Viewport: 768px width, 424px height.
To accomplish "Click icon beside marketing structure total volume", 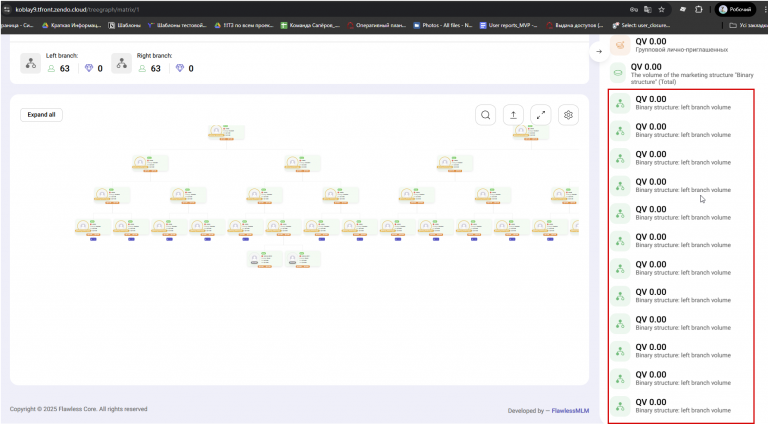I will point(618,73).
